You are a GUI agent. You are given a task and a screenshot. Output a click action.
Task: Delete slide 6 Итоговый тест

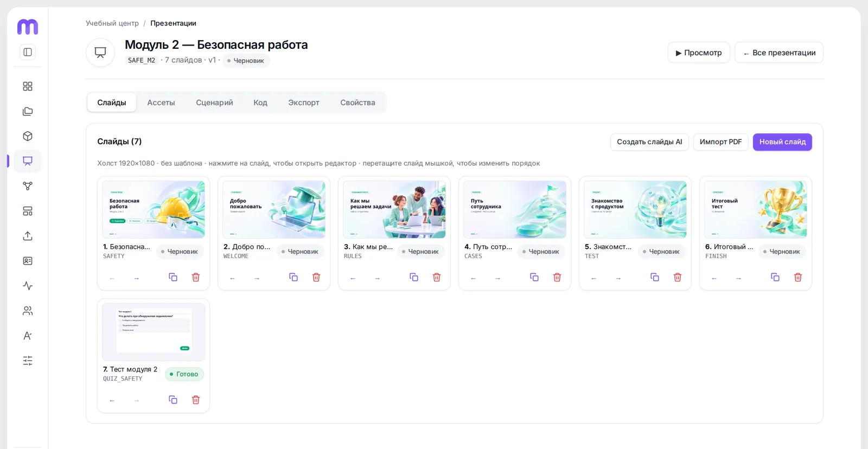pos(798,277)
